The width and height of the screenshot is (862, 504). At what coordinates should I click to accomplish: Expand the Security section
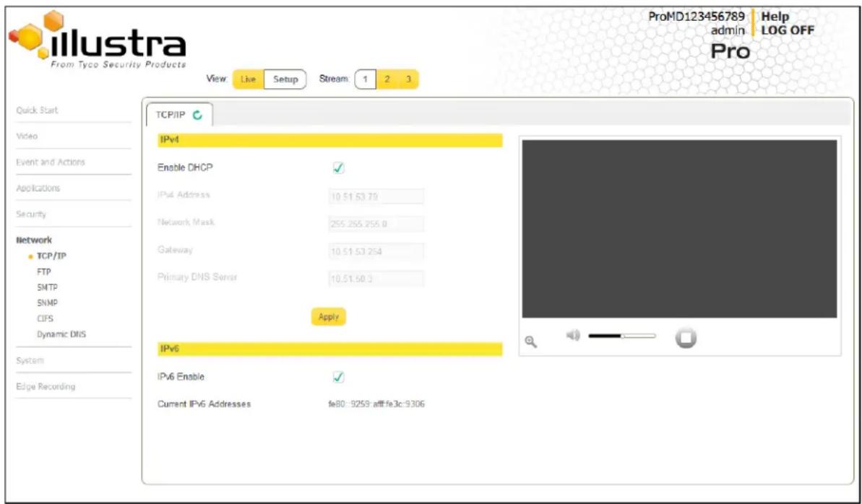point(31,214)
